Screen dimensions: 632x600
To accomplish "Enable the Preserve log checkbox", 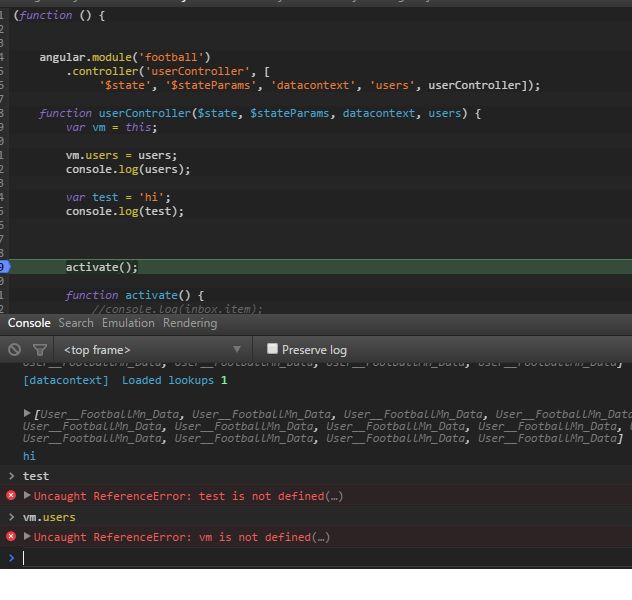I will pos(272,349).
